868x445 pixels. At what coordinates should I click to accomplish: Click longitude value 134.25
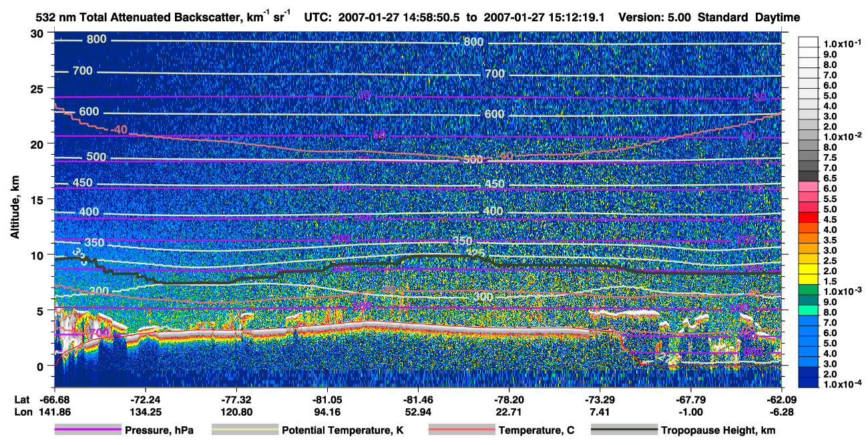144,412
